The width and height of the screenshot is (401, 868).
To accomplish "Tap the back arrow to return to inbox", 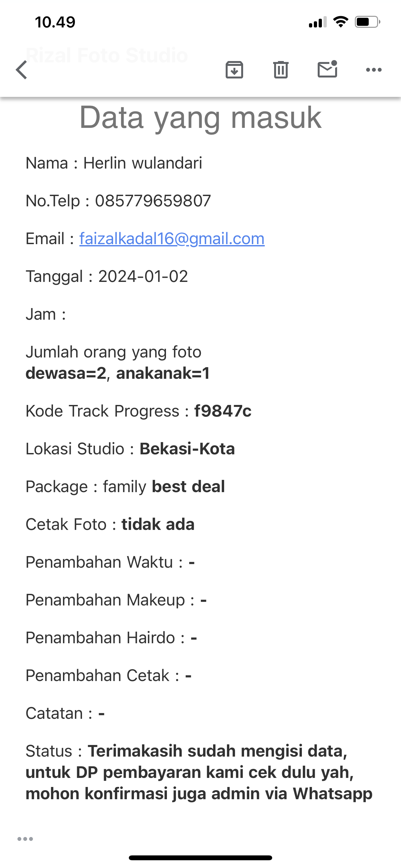I will click(22, 70).
